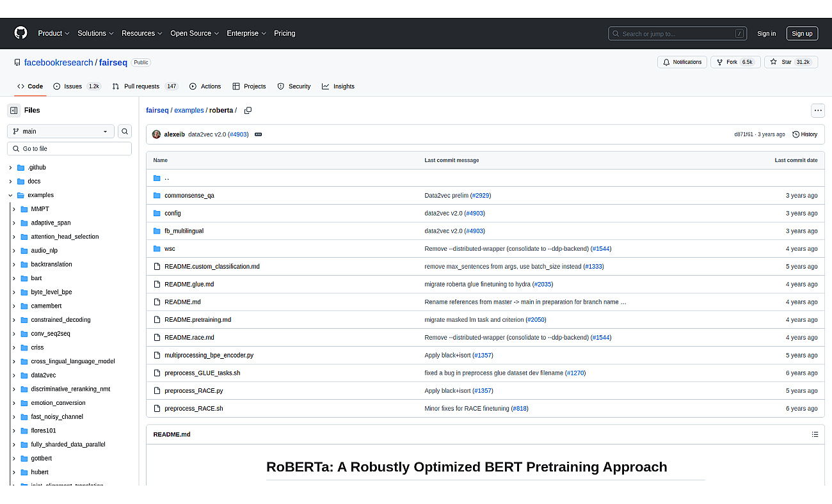Switch to the Issues tab
The image size is (832, 504).
tap(77, 86)
